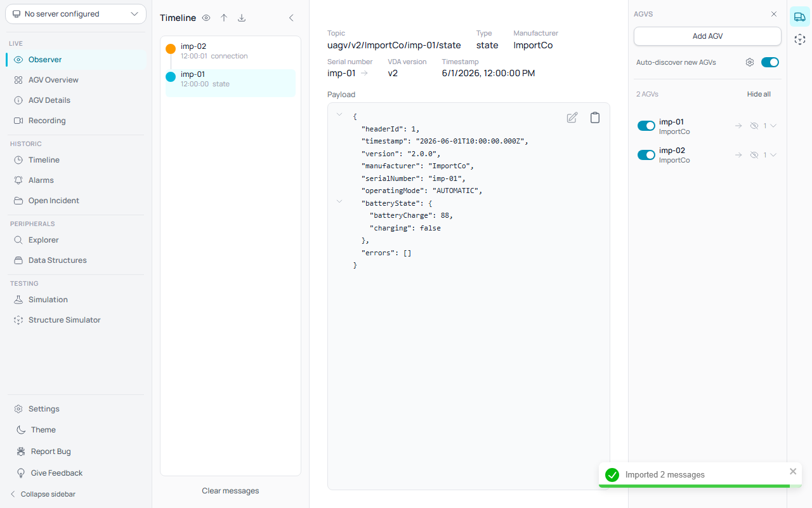Collapse the root JSON object
Image resolution: width=812 pixels, height=508 pixels.
(339, 115)
